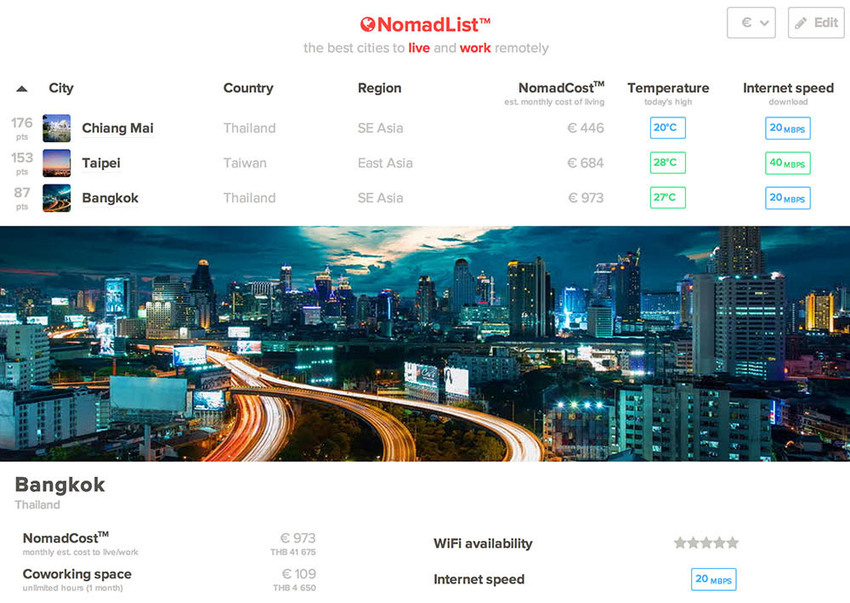Toggle the ascending sort arrow

pos(22,88)
